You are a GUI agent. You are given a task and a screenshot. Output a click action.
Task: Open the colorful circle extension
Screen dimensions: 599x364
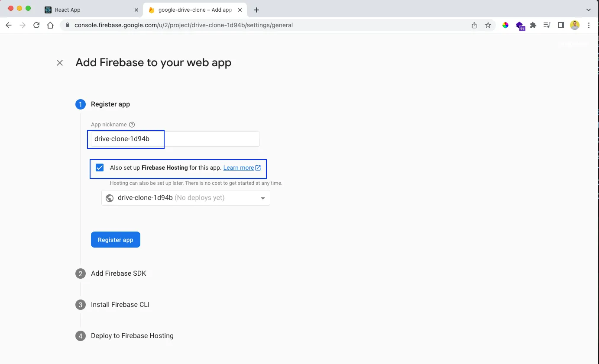click(x=505, y=25)
